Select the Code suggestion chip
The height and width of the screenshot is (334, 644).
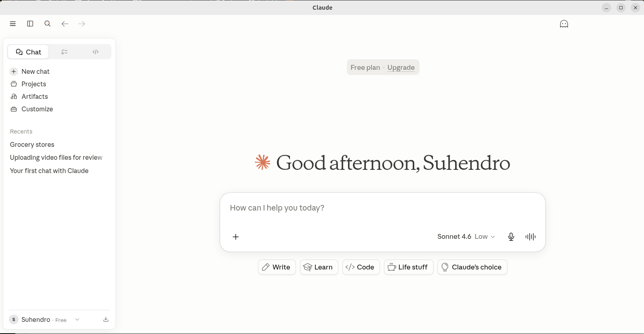[x=361, y=267]
